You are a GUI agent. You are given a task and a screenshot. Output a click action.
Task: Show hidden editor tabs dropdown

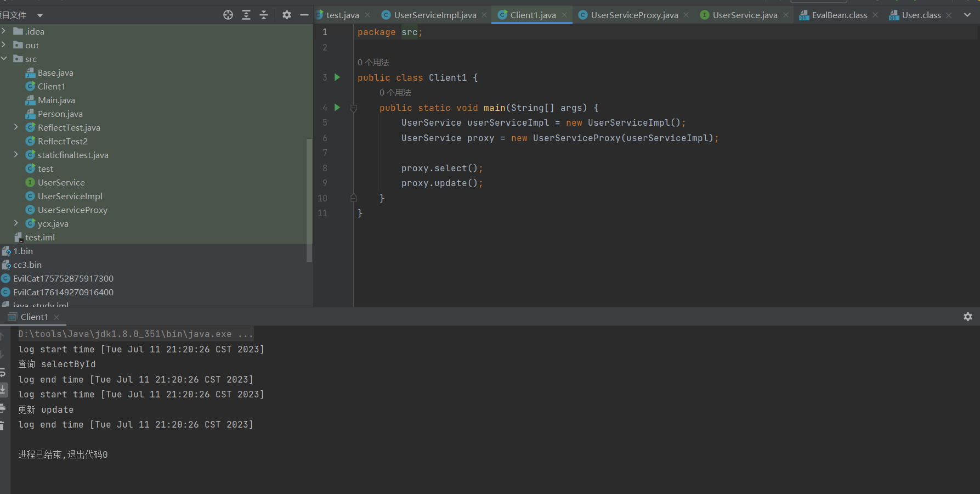[x=967, y=15]
